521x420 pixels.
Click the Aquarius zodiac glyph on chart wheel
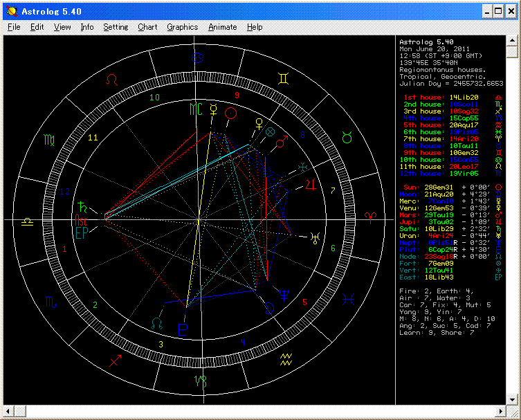[285, 359]
